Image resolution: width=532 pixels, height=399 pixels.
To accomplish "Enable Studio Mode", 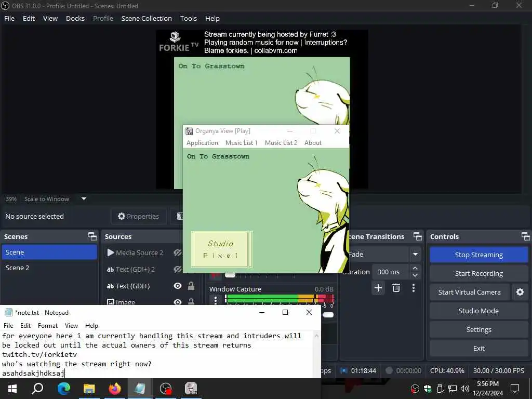I will click(478, 311).
